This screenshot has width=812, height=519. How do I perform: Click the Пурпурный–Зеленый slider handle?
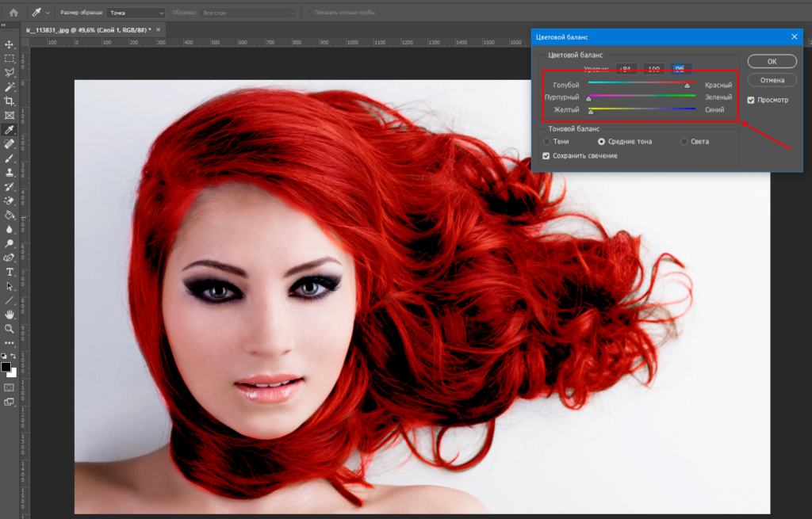coord(589,97)
